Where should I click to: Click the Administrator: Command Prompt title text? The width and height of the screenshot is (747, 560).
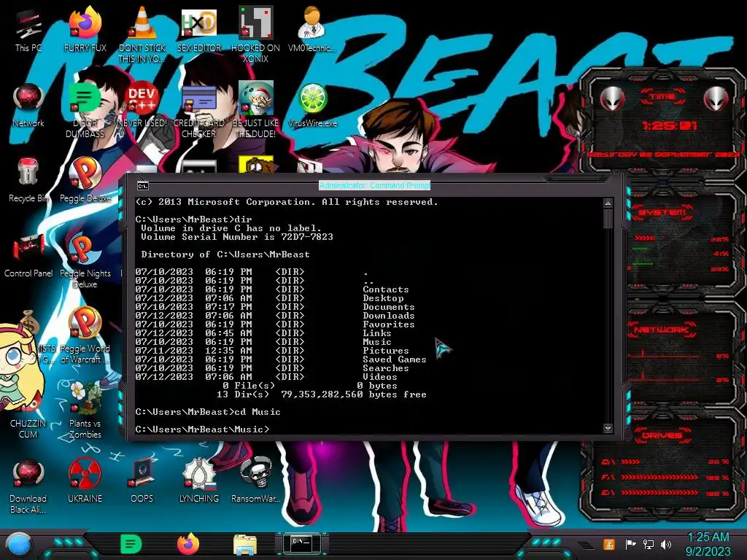point(374,185)
